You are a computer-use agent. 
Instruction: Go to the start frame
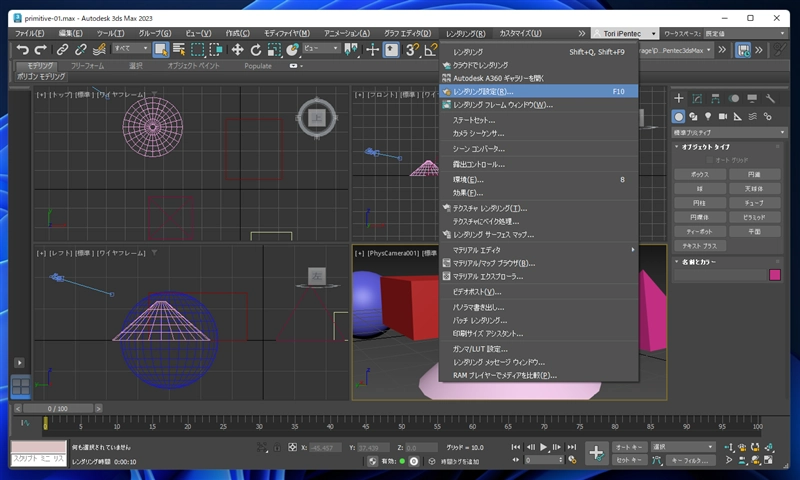pos(516,447)
